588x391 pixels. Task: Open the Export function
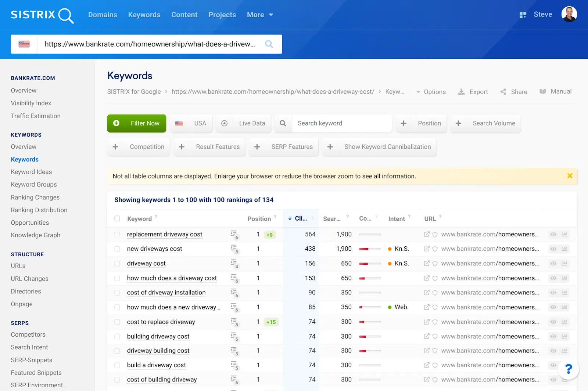(473, 92)
